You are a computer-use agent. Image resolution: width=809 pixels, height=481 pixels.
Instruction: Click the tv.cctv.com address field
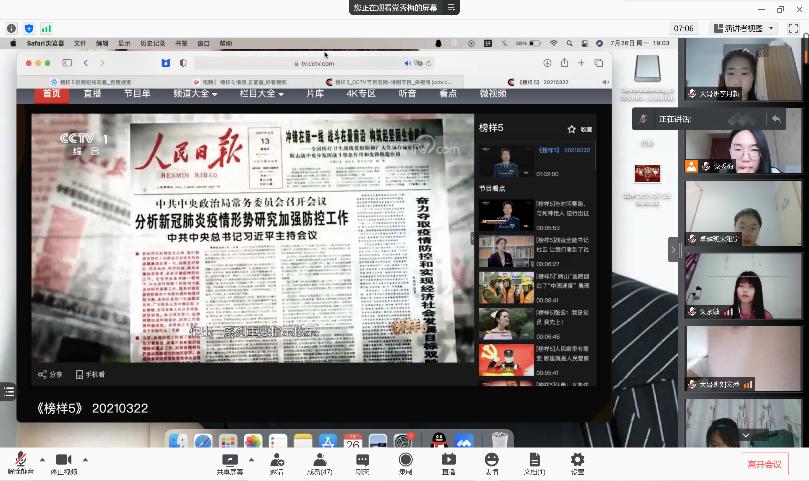pos(314,63)
